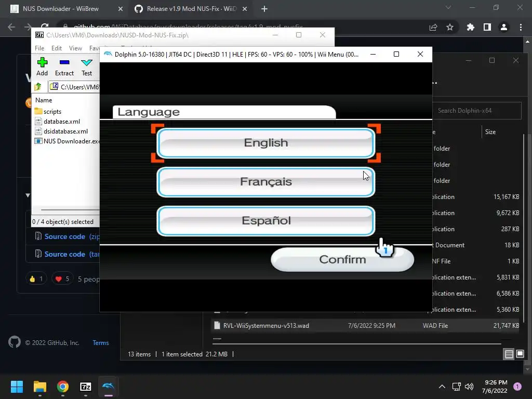
Task: Click Explorer horizontal scrollbar
Action: pos(356,344)
